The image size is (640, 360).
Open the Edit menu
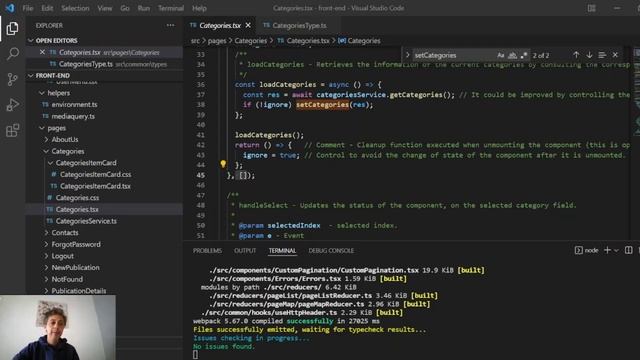pos(47,8)
